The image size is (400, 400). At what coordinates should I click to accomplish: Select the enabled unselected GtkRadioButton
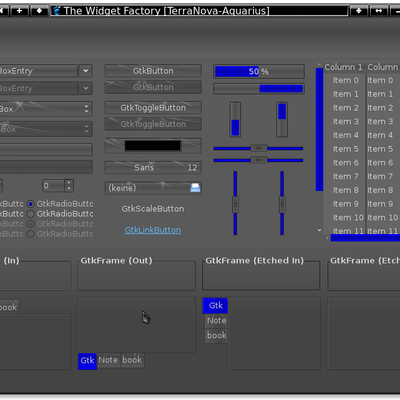coord(31,214)
